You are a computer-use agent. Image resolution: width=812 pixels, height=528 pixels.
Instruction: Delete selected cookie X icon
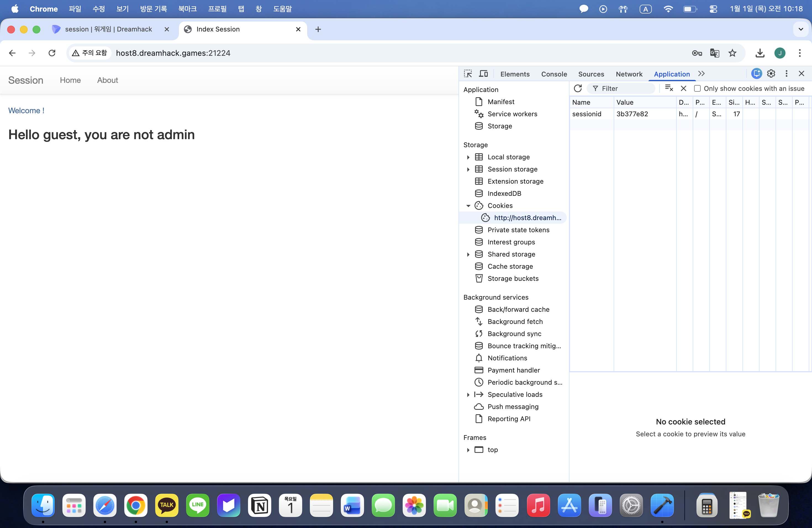coord(683,88)
